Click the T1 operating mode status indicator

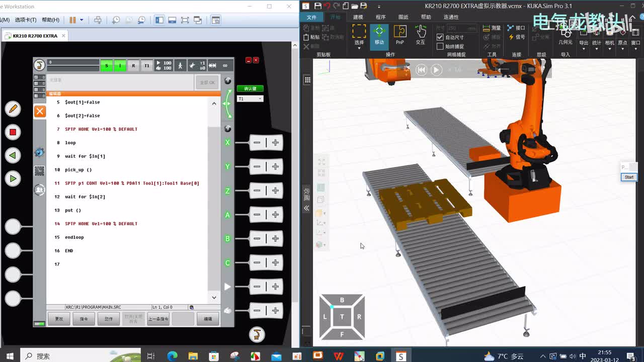pyautogui.click(x=146, y=65)
